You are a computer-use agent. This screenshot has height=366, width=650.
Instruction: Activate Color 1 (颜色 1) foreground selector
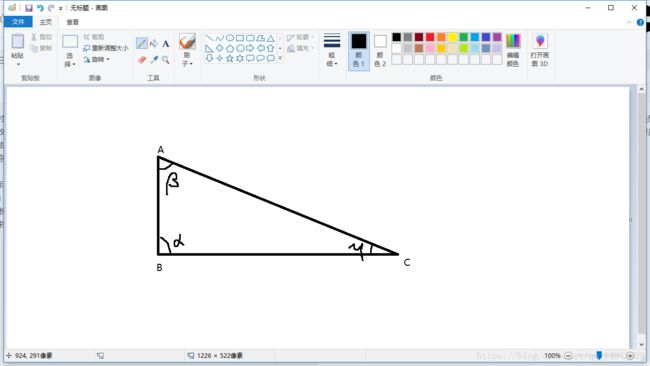coord(359,51)
